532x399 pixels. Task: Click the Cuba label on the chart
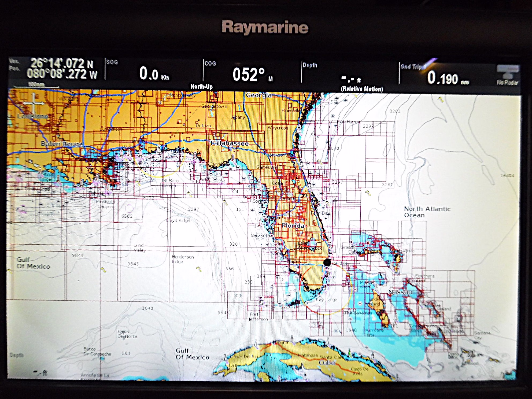tap(327, 363)
